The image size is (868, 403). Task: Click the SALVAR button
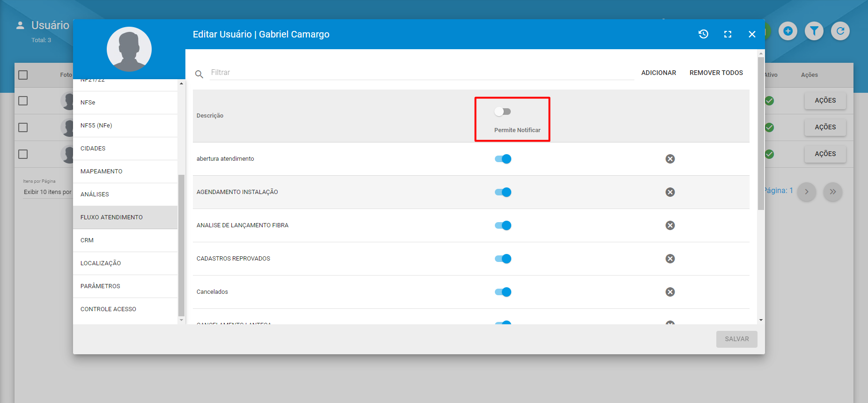(x=737, y=339)
